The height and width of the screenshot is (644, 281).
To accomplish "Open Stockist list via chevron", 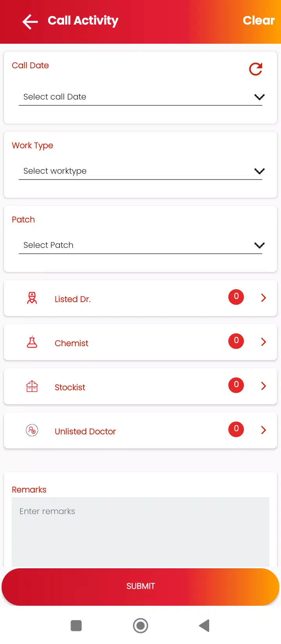I will [x=263, y=386].
